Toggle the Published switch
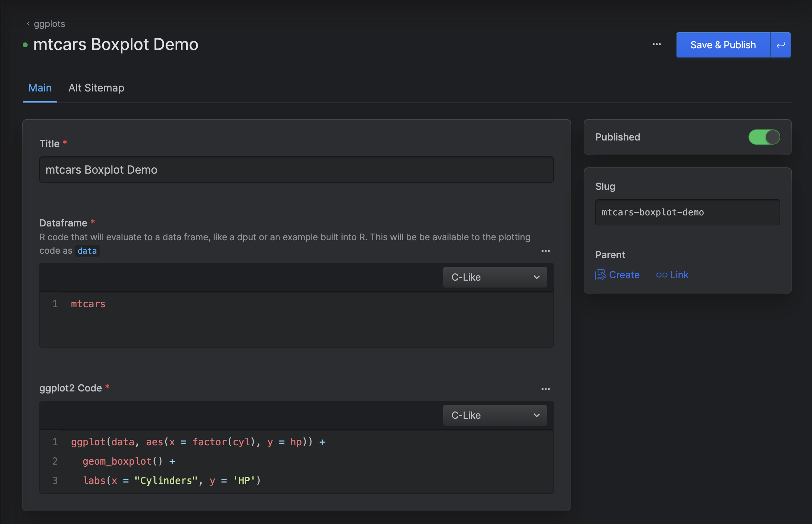 (764, 137)
